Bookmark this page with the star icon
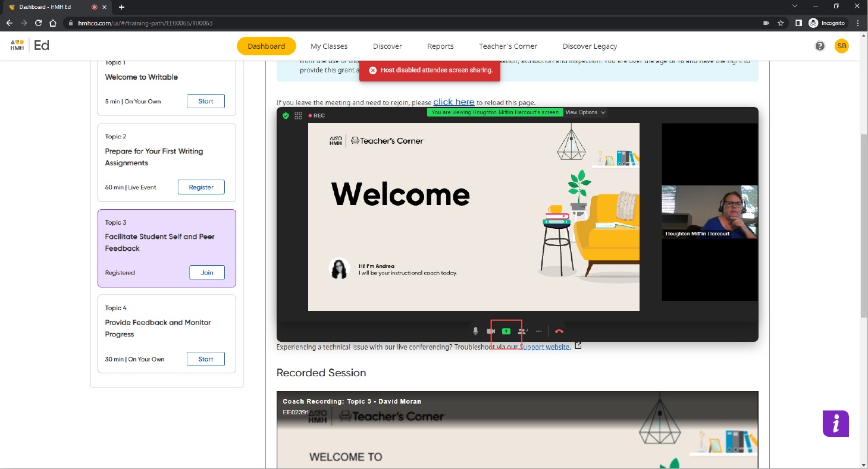The image size is (868, 469). point(781,23)
